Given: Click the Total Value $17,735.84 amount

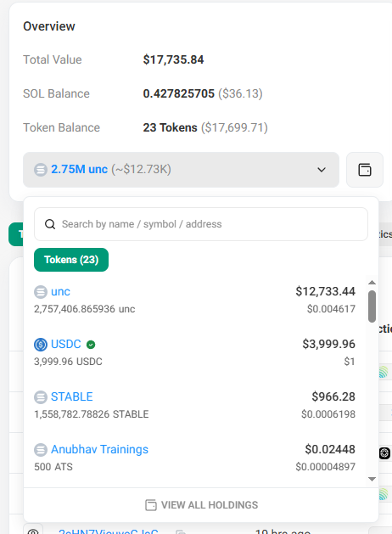Looking at the screenshot, I should (x=173, y=59).
